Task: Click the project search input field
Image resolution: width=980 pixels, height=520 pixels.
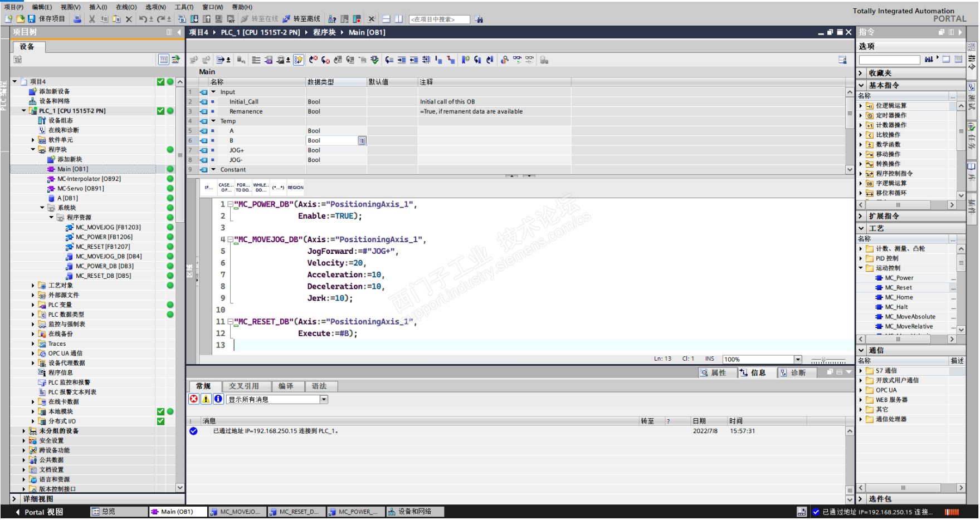Action: coord(440,19)
